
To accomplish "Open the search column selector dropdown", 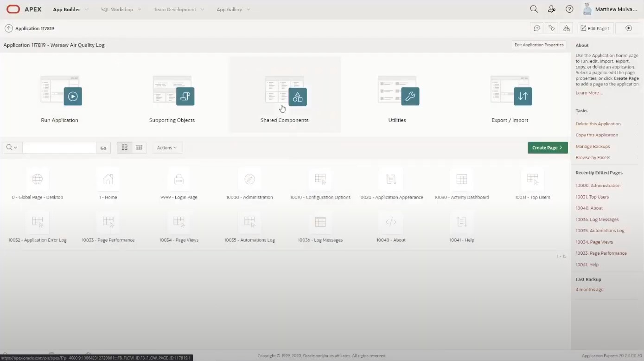I will (12, 148).
